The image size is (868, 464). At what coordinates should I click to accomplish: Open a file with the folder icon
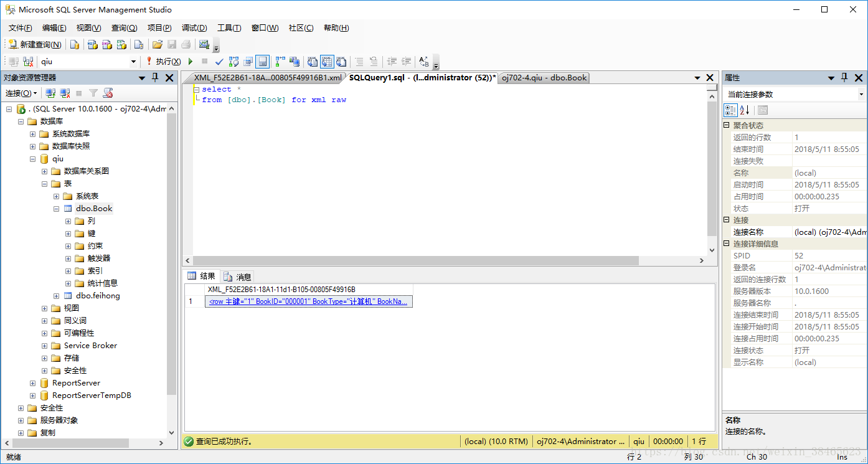coord(158,44)
